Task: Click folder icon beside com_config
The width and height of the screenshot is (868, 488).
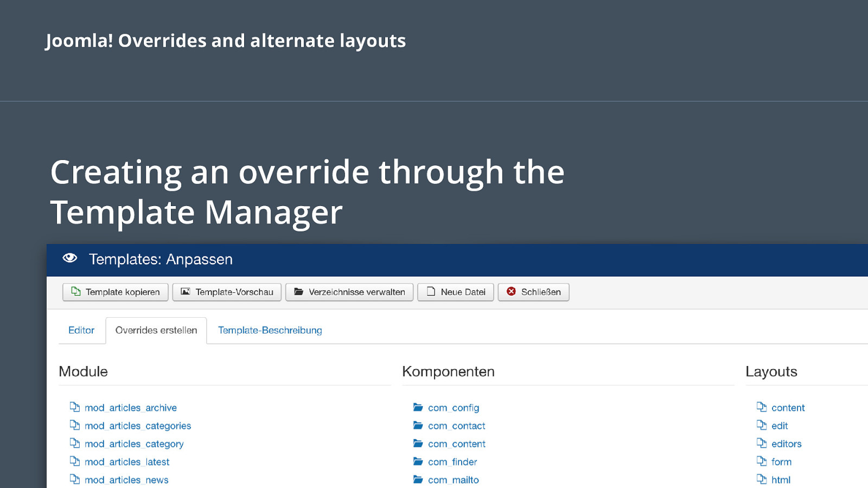Action: tap(418, 407)
